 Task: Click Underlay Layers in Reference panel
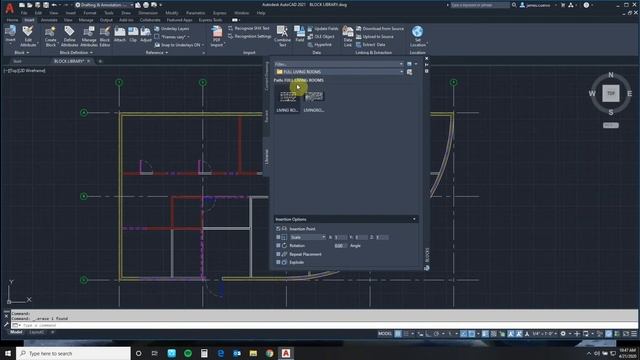click(171, 29)
